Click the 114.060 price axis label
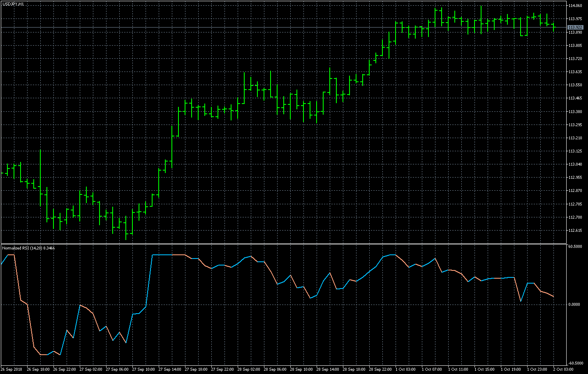 pyautogui.click(x=575, y=6)
